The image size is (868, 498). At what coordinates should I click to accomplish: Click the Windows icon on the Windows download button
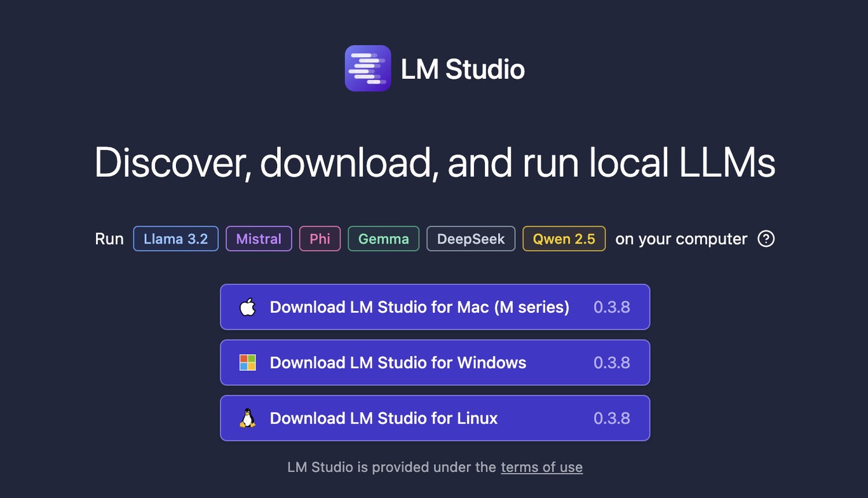248,363
